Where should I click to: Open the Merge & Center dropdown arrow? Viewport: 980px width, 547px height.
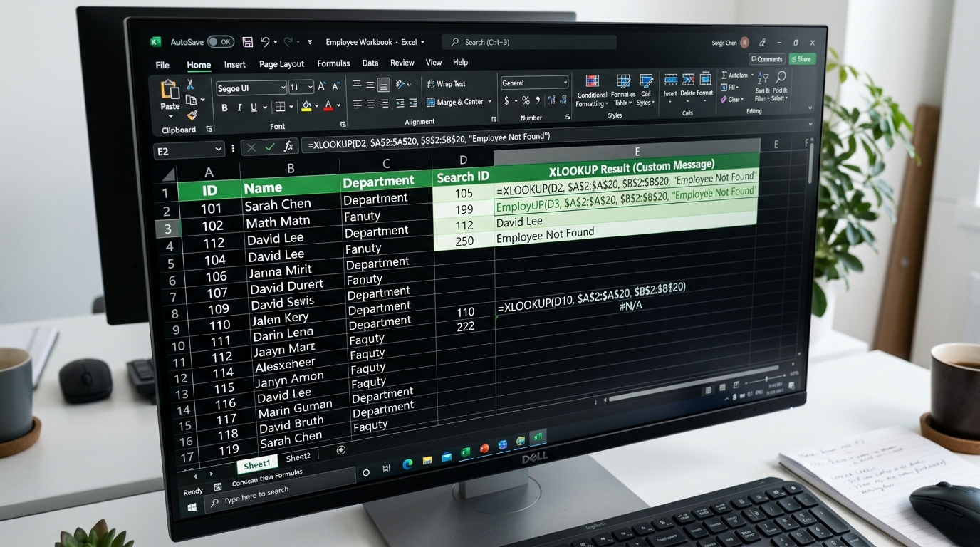pos(490,101)
